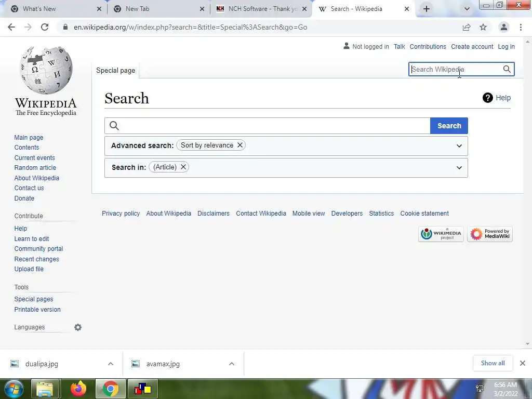
Task: Open Recent changes link
Action: (37, 259)
